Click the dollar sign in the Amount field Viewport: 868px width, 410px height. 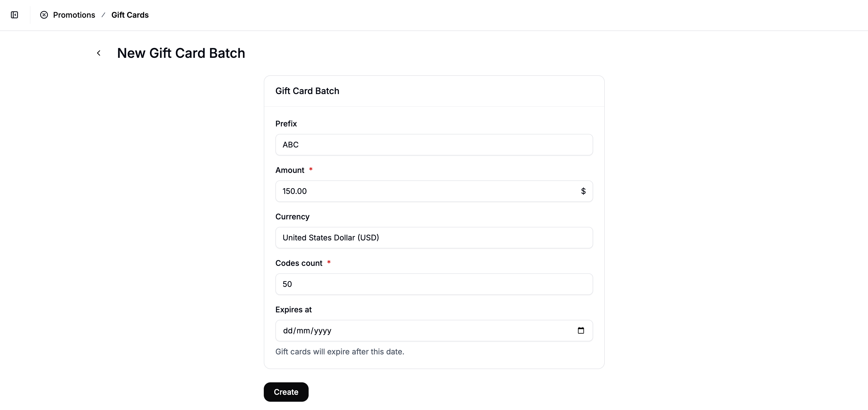click(583, 191)
